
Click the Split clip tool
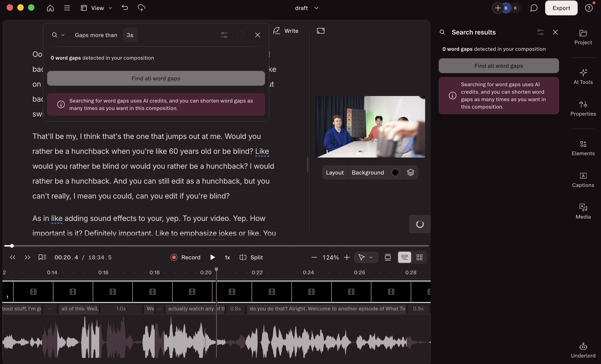pos(251,257)
